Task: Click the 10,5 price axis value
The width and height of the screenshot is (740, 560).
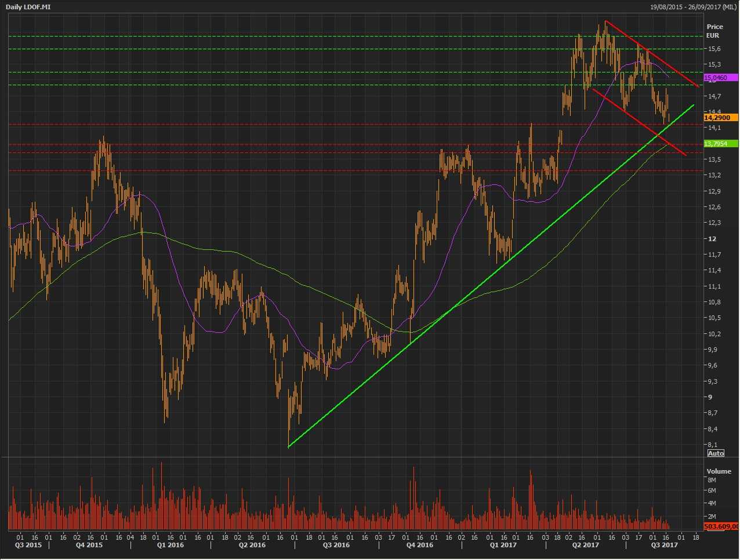Action: click(x=714, y=318)
